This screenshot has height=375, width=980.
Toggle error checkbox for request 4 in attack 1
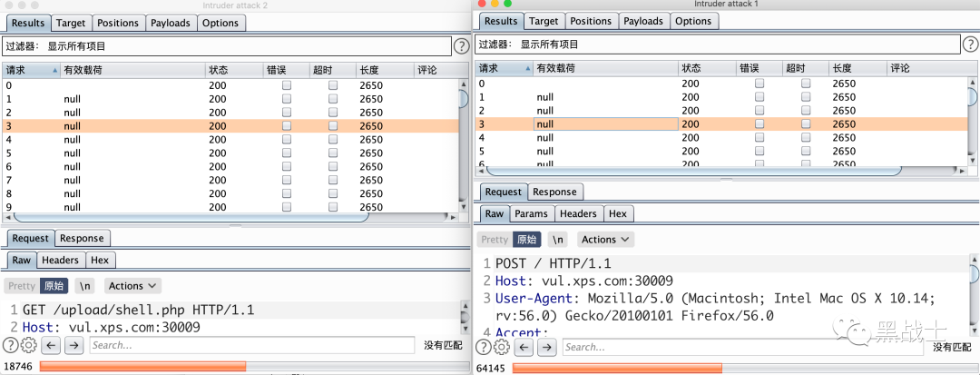[759, 137]
